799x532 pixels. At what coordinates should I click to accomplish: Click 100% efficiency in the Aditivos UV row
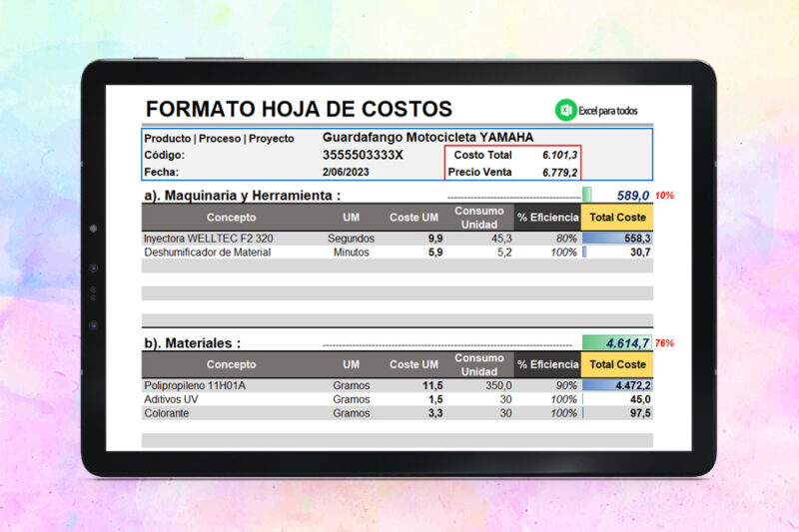pyautogui.click(x=563, y=399)
